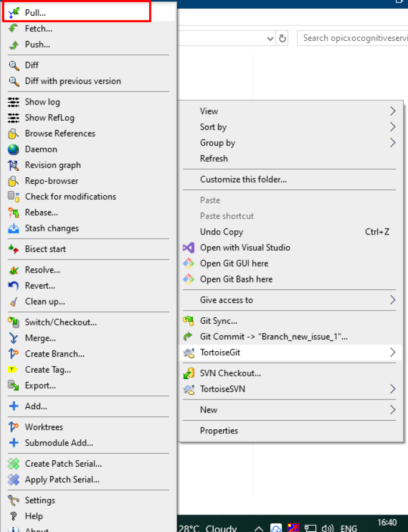This screenshot has height=532, width=408.
Task: Click the Check for modifications icon
Action: [x=13, y=197]
